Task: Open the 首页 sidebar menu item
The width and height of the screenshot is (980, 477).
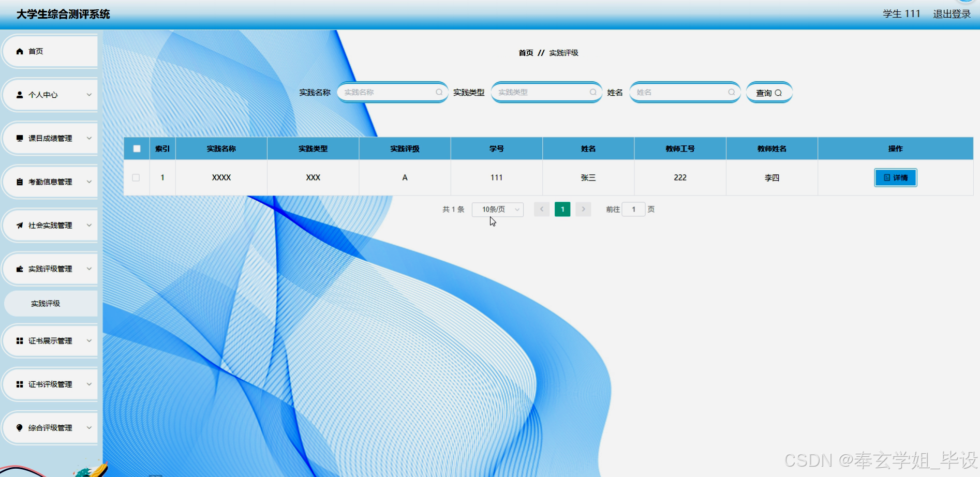Action: click(x=50, y=51)
